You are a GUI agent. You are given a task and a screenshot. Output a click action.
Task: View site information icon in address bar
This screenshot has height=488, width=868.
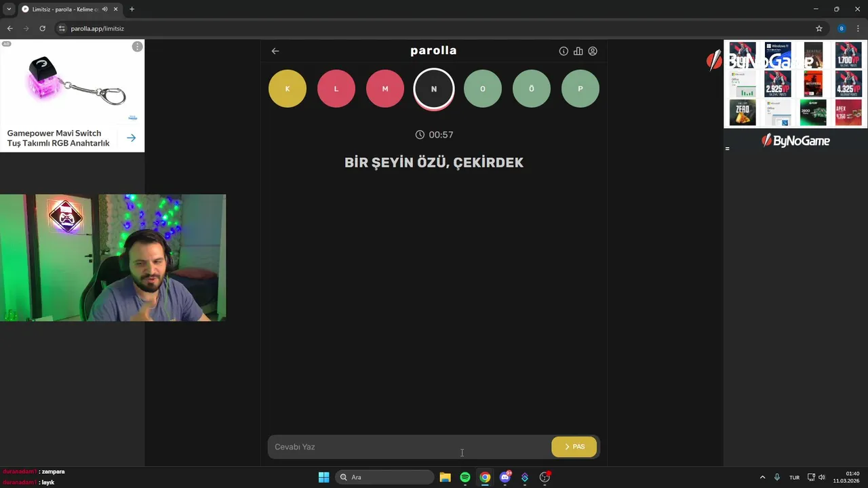click(x=62, y=28)
